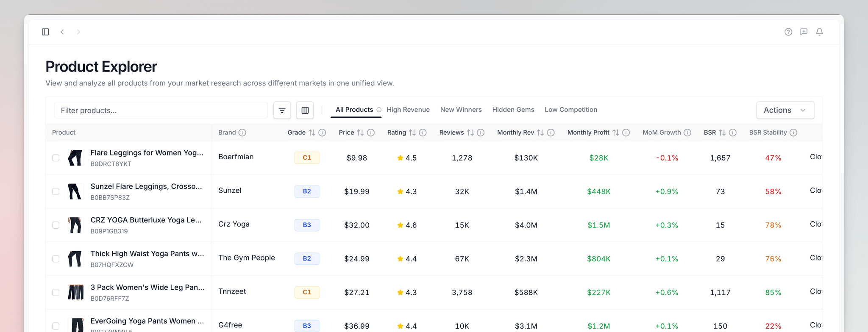Click B3 grade badge in Crz Yoga row
Screen dimensions: 868x332
(307, 225)
